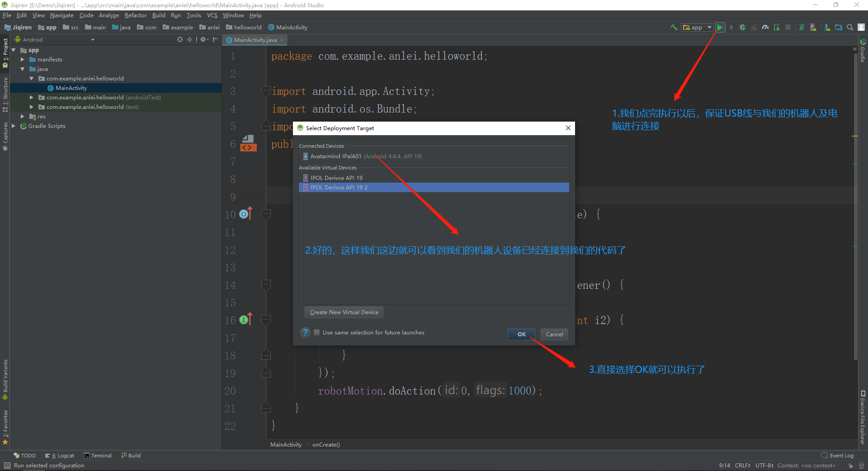Viewport: 868px width, 471px height.
Task: Select IPOL Derivce API 19 virtual device
Action: point(434,178)
